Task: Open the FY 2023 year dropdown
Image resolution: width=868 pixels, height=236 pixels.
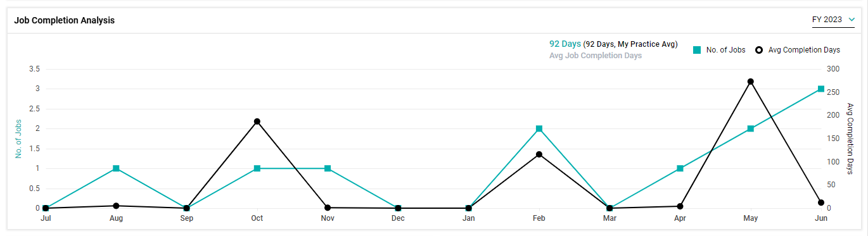Action: pos(833,20)
